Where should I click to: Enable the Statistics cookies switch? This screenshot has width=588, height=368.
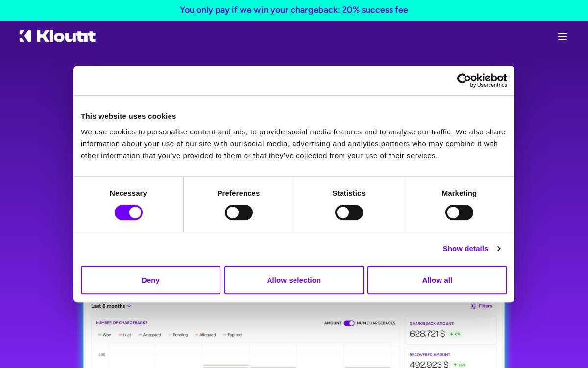tap(349, 212)
